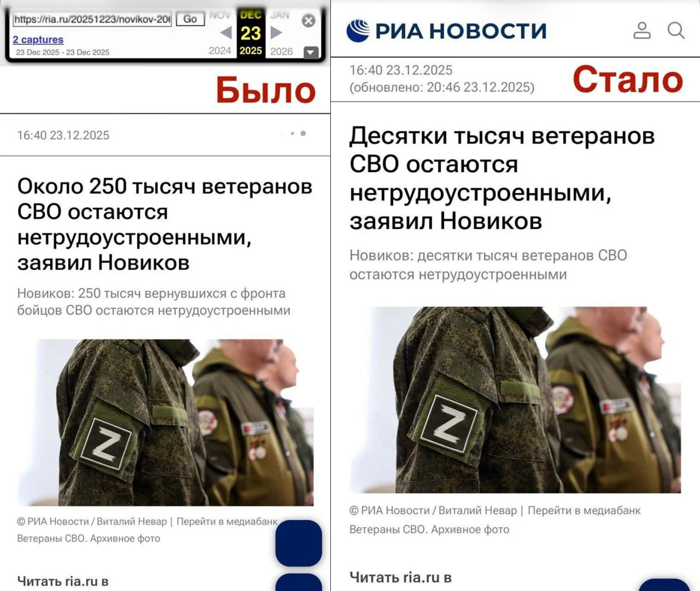Click the NOV month label in timeline
This screenshot has width=700, height=591.
(x=220, y=15)
